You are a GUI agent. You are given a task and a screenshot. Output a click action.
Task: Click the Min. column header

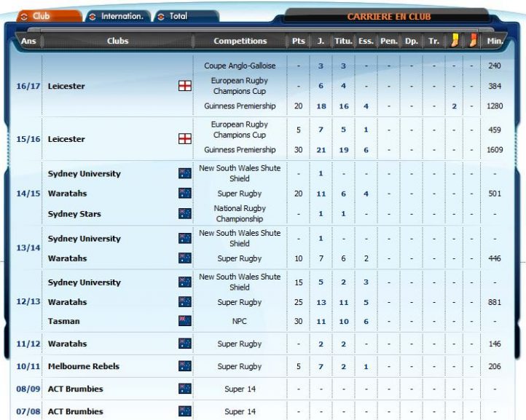[495, 41]
